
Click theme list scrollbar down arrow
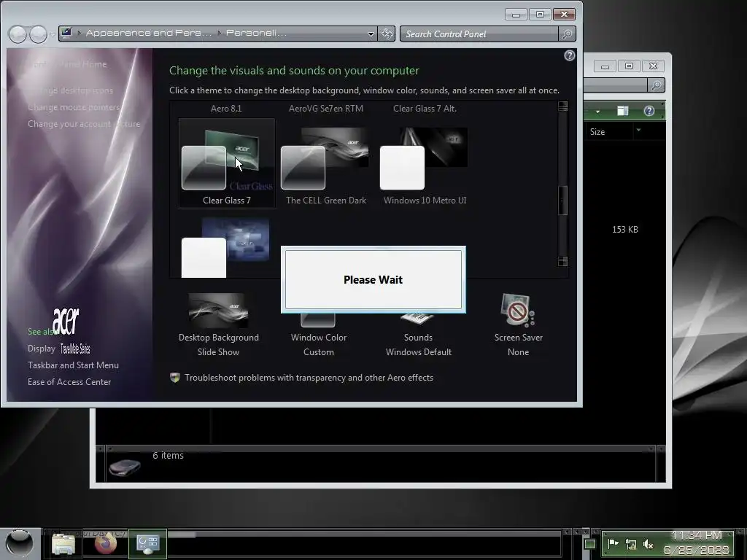[562, 262]
